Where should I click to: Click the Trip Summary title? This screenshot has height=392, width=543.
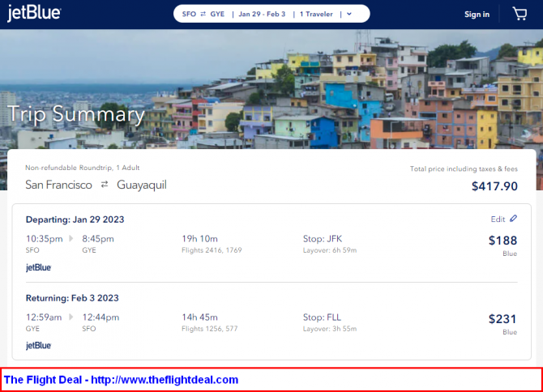(x=76, y=114)
